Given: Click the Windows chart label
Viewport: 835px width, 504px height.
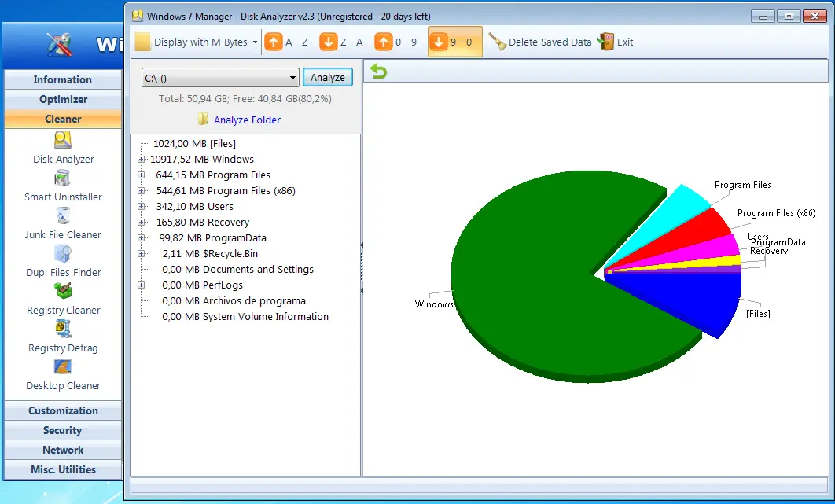Looking at the screenshot, I should click(x=434, y=304).
